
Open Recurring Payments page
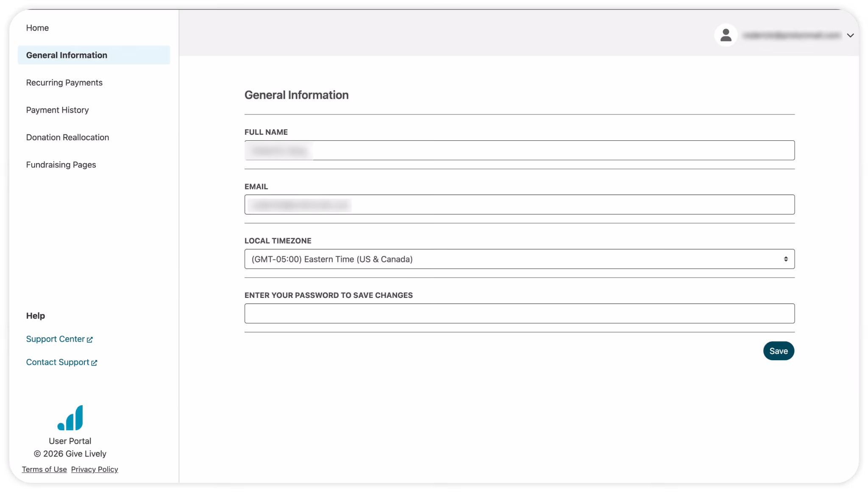(x=64, y=83)
